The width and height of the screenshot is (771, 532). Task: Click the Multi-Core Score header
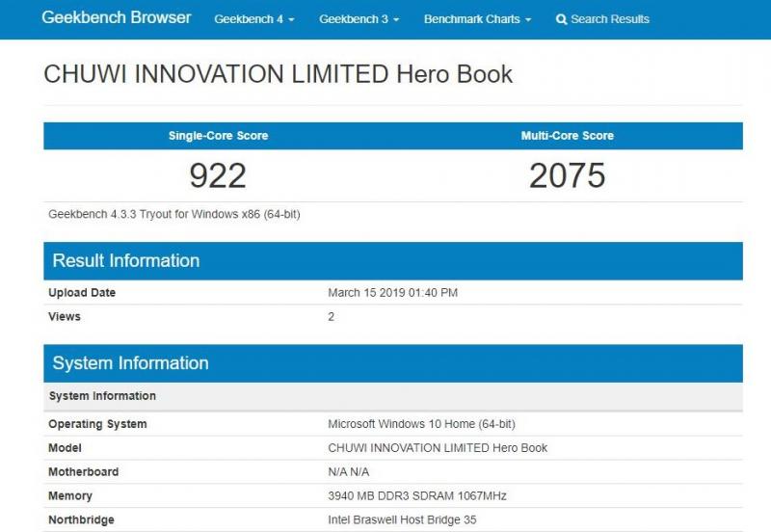(568, 136)
